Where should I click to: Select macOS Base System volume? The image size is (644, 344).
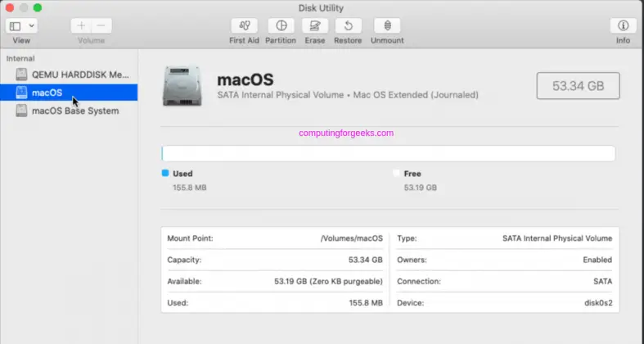tap(74, 111)
